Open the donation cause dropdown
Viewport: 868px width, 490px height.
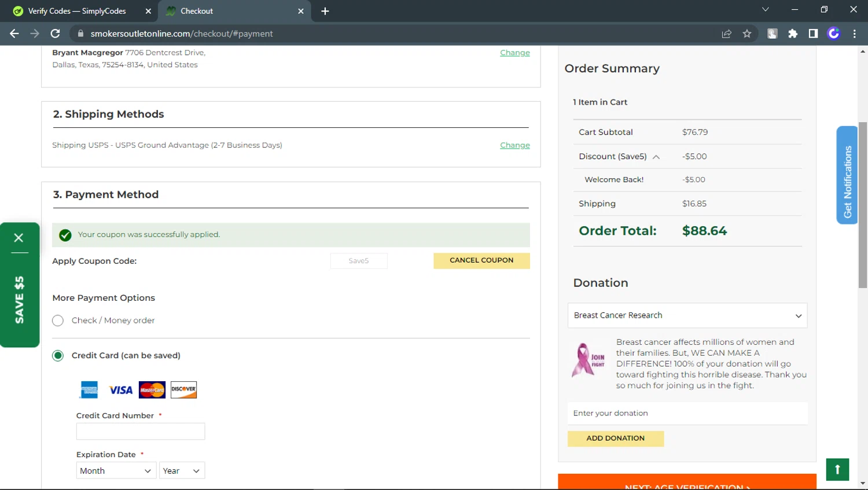(687, 315)
